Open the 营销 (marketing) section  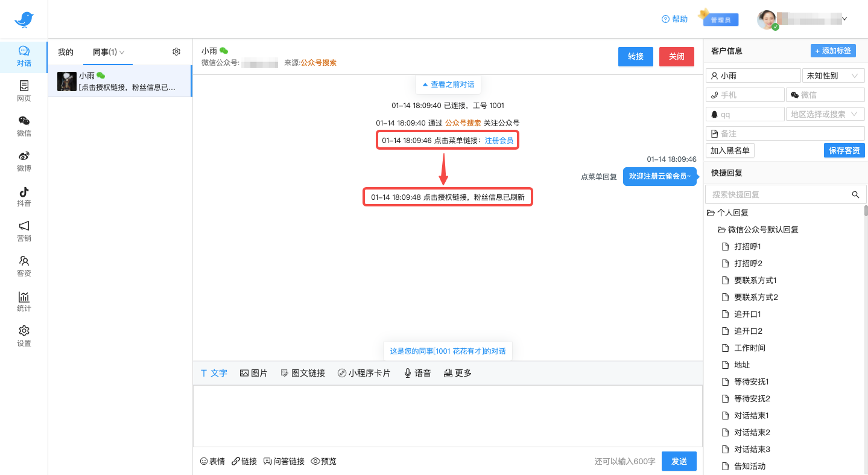[x=24, y=232]
